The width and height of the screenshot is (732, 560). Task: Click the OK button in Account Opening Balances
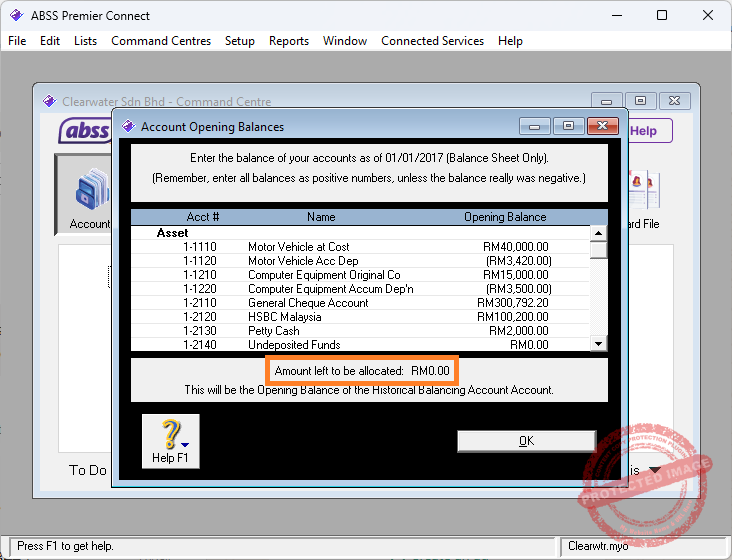pos(526,441)
